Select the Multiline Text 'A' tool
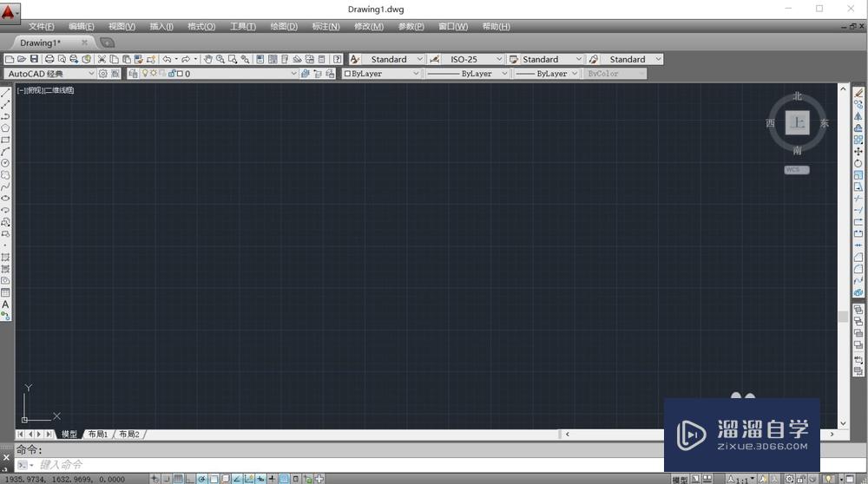The image size is (868, 484). point(5,304)
